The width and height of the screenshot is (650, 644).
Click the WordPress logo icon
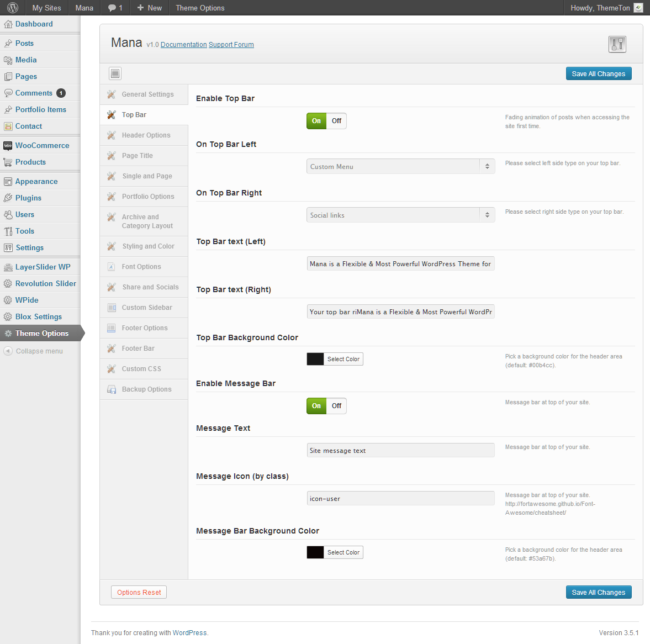[12, 8]
